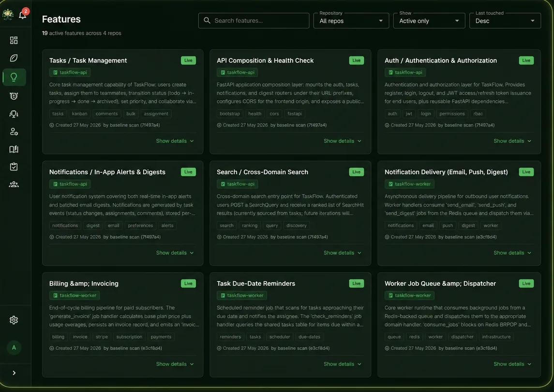Click the ranking tag

tap(250, 226)
